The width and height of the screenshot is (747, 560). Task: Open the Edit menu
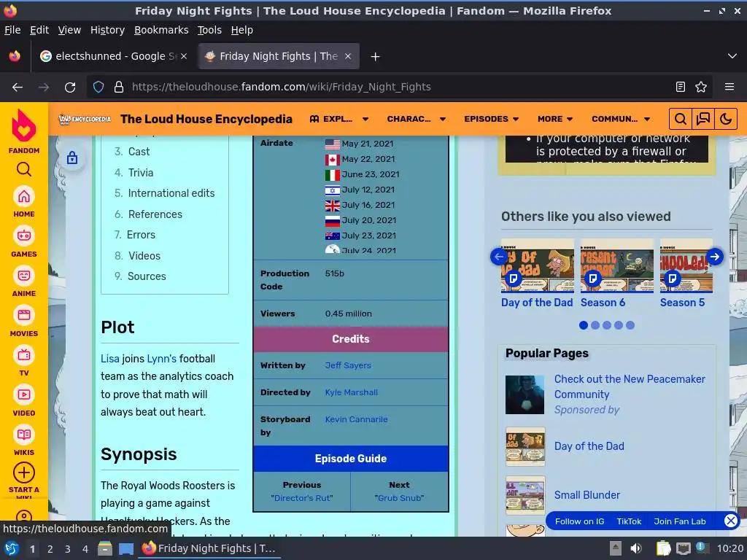tap(39, 30)
